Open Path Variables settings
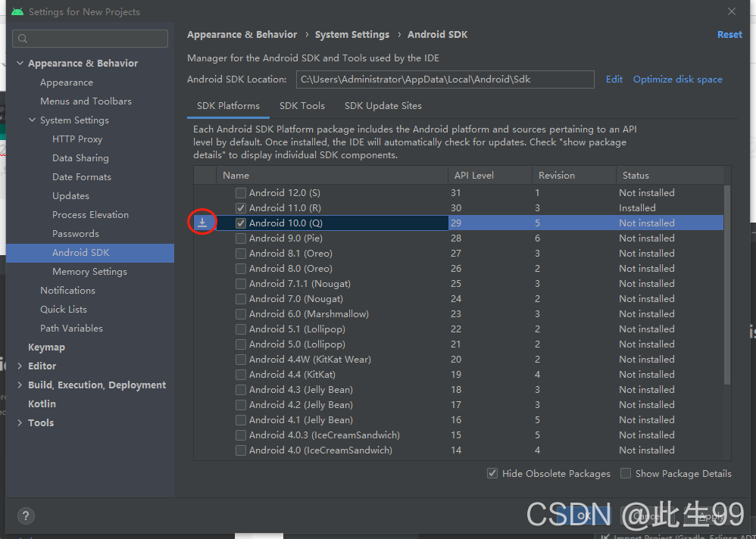This screenshot has width=756, height=539. click(71, 329)
